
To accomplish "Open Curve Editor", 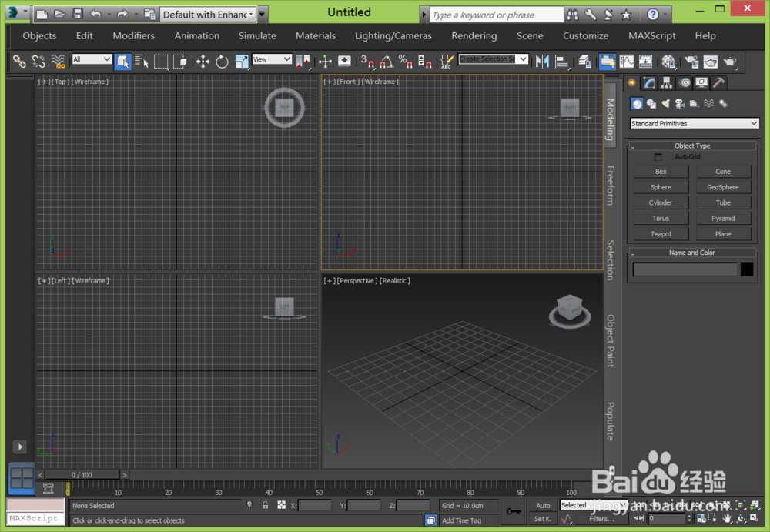I will [x=627, y=62].
